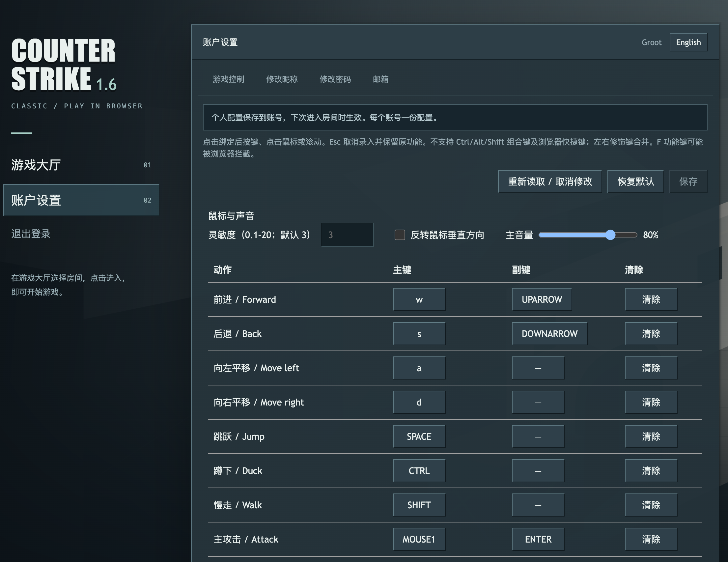Set Move left secondary key
The image size is (728, 562).
[538, 368]
